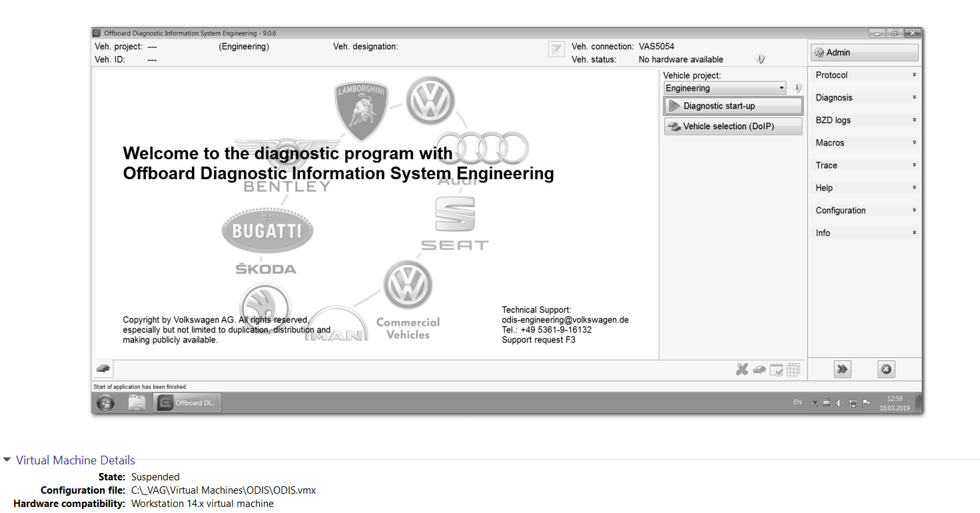Click the info icon beside Veh. status
The width and height of the screenshot is (980, 513).
[x=759, y=59]
